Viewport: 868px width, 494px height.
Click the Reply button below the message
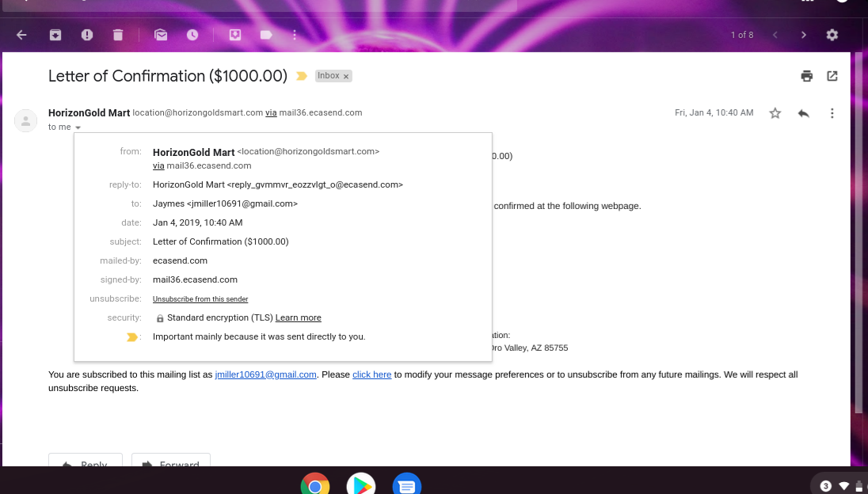(86, 460)
